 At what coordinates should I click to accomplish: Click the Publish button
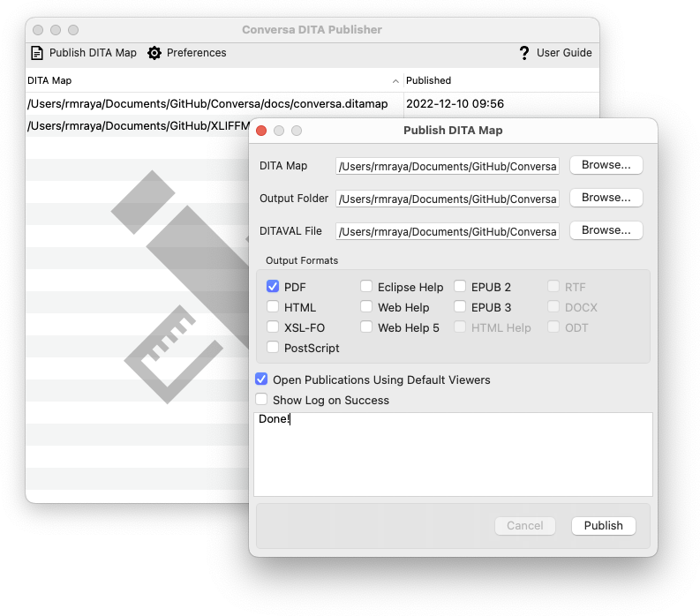click(604, 526)
